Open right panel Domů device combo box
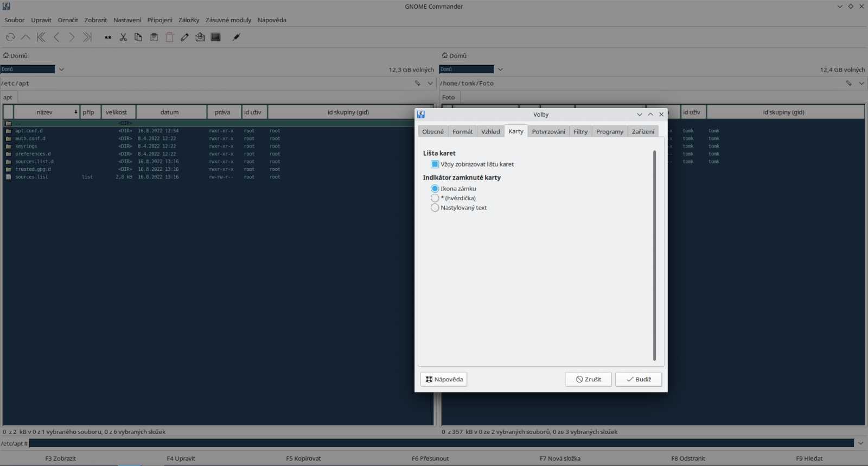The image size is (868, 466). [x=467, y=69]
